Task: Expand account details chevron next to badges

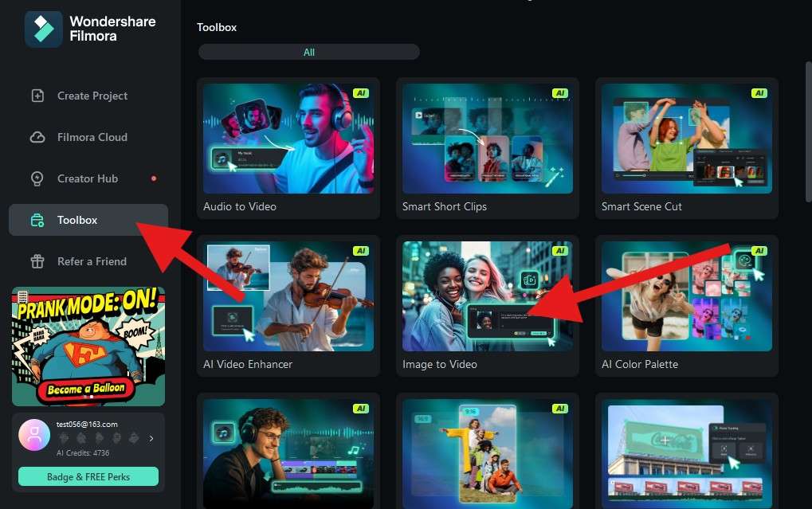Action: [151, 439]
